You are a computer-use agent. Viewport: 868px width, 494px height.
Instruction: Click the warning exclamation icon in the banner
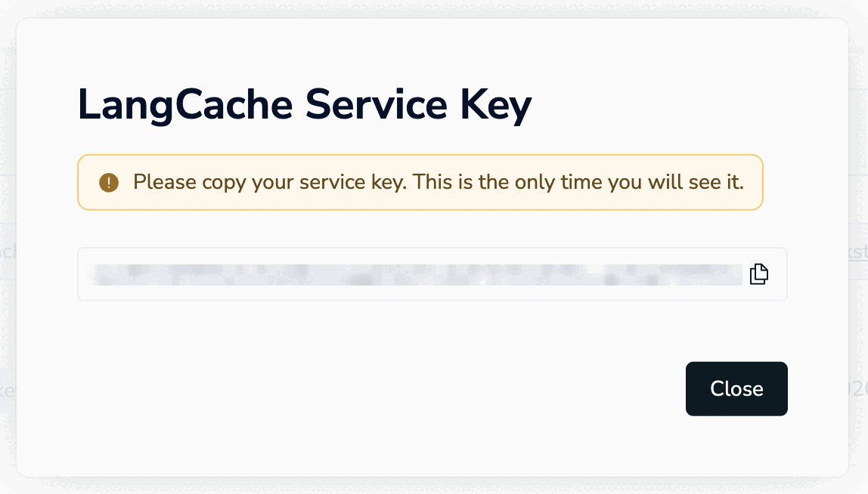click(x=109, y=182)
